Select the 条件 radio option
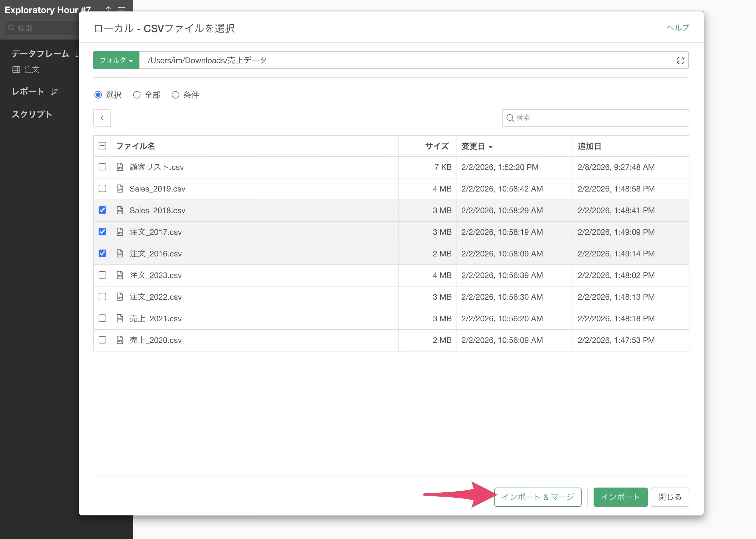Viewport: 756px width, 539px height. [x=176, y=95]
